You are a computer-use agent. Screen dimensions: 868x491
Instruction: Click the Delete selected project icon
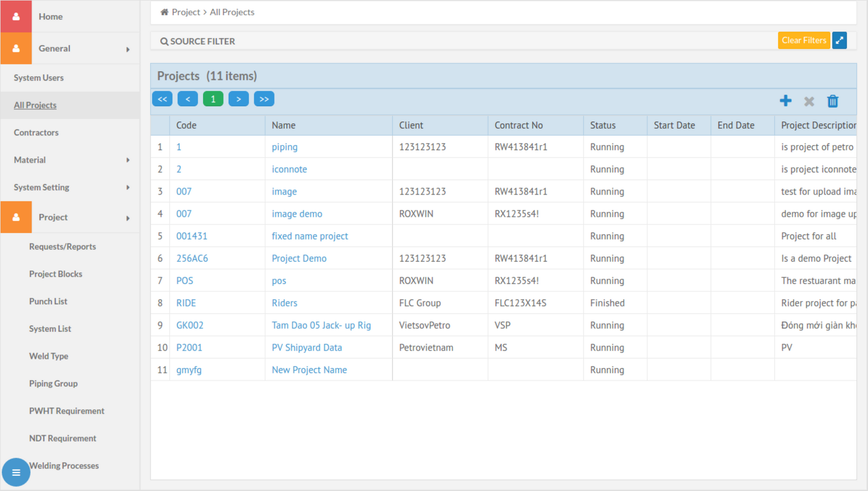click(x=833, y=101)
